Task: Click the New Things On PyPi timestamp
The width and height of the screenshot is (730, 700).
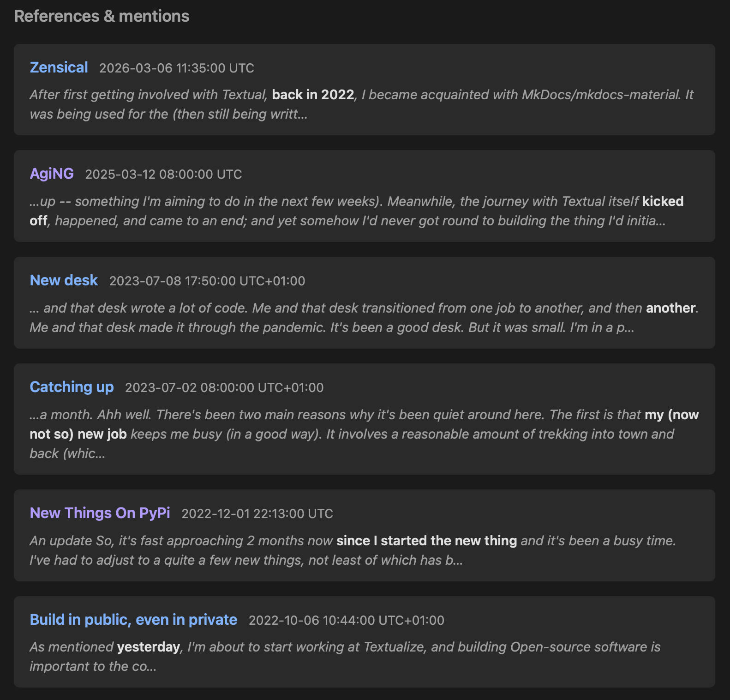Action: coord(257,514)
